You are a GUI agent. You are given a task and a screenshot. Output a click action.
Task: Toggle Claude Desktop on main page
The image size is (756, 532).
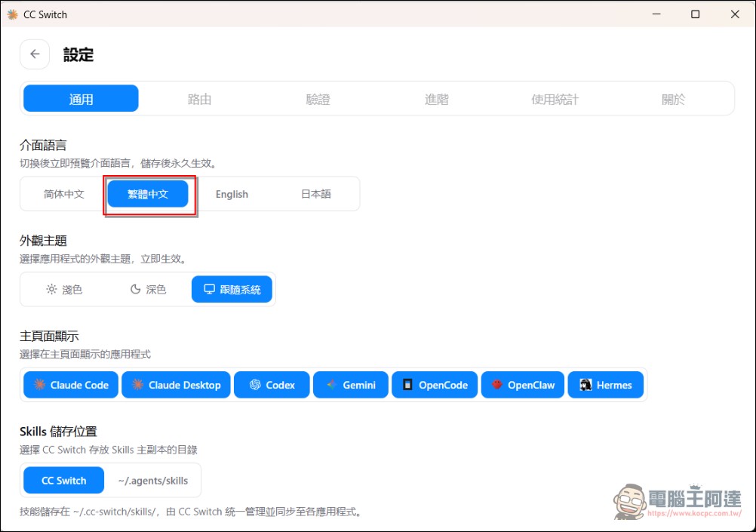[176, 385]
